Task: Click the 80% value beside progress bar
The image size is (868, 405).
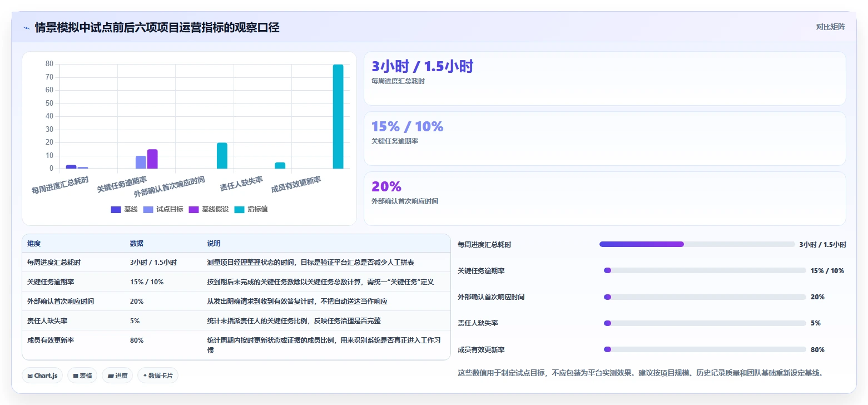Action: 817,350
